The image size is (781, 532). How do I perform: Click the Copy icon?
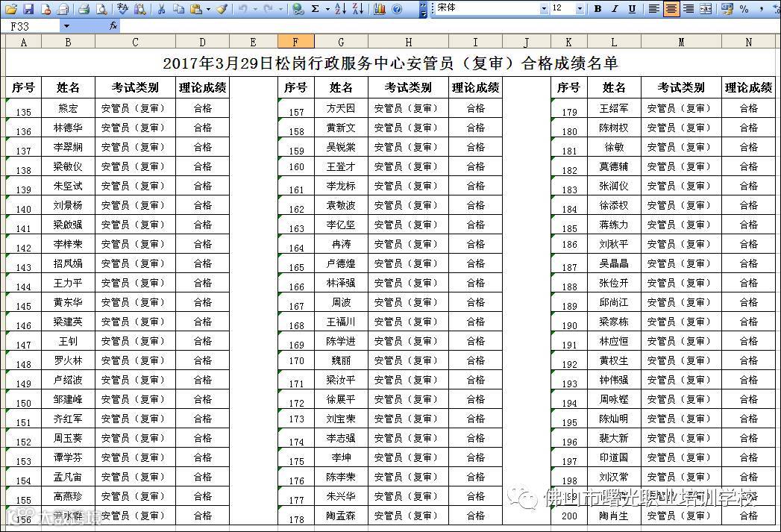(178, 8)
